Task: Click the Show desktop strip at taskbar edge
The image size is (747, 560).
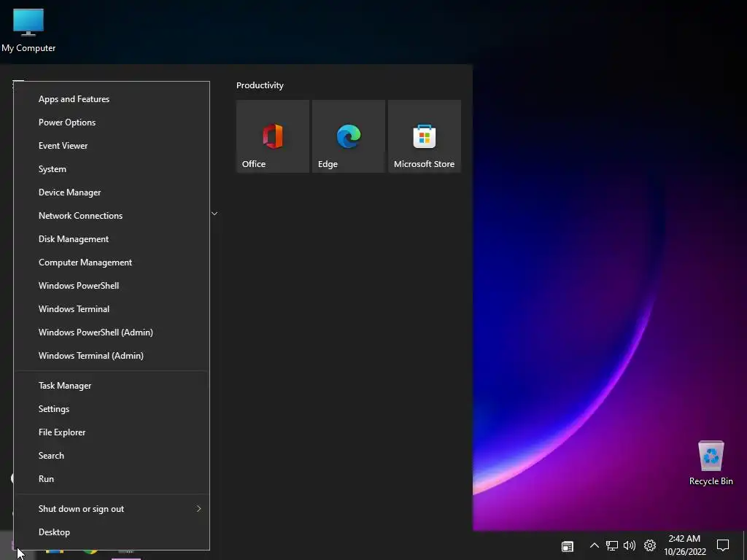Action: [x=745, y=545]
